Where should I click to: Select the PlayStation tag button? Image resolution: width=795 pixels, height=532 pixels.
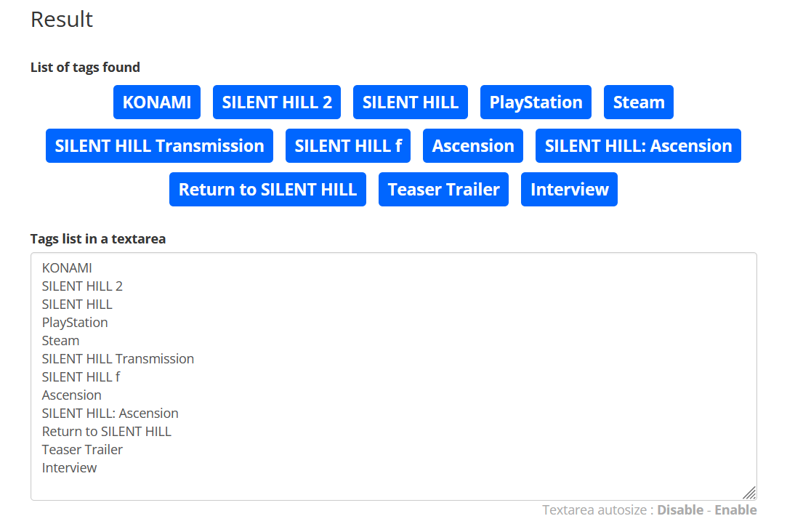(x=536, y=102)
